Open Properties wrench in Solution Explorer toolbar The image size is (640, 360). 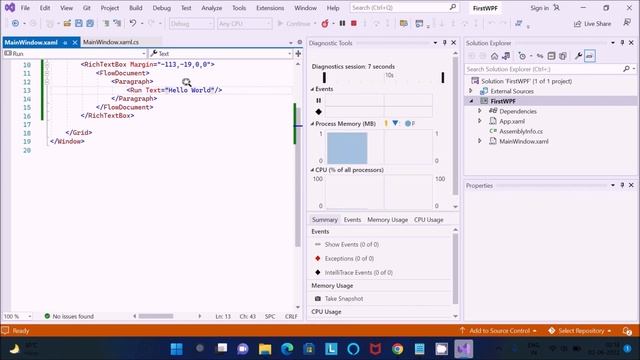point(578,56)
